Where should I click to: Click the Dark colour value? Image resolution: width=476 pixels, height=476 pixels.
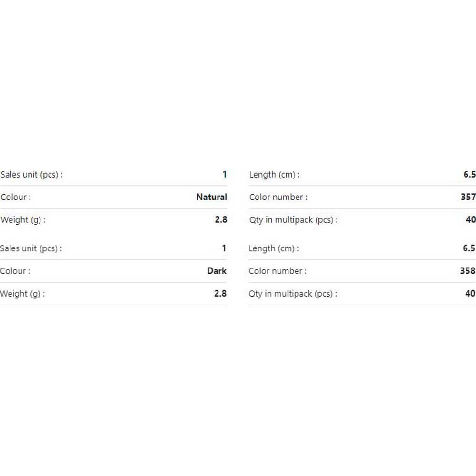point(217,271)
